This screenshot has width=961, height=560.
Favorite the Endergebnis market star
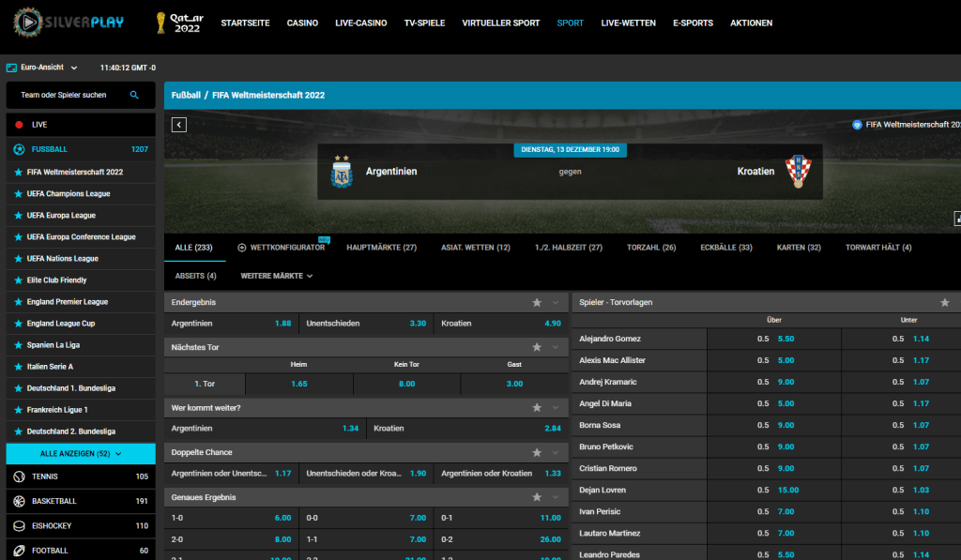click(537, 303)
